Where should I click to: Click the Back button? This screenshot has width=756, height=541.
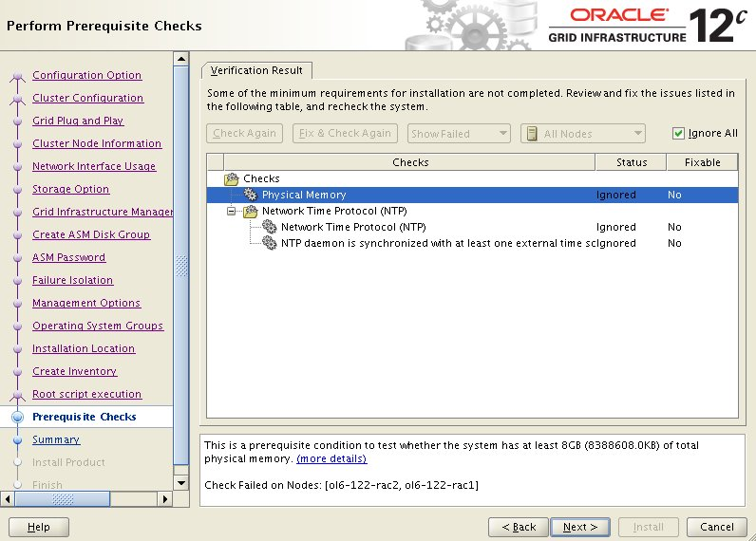[x=519, y=527]
